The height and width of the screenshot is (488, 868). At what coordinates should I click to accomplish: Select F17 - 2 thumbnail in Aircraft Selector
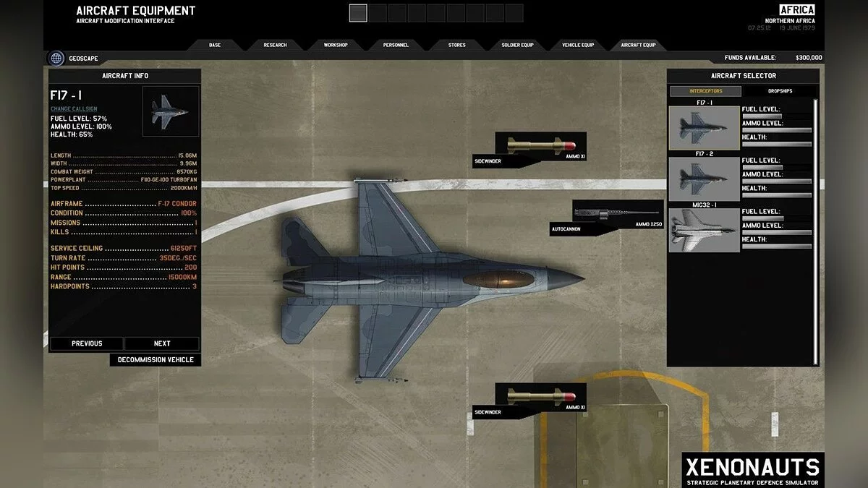704,179
